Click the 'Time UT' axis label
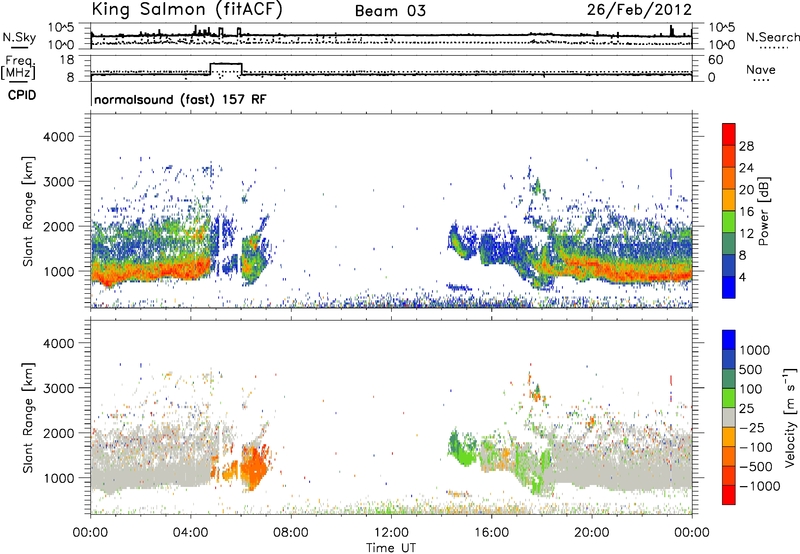The image size is (800, 554). (x=391, y=548)
